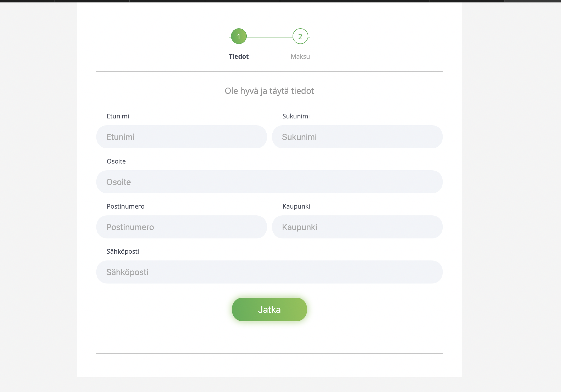The image size is (561, 392).
Task: Switch to the Maksu step label
Action: pyautogui.click(x=300, y=56)
